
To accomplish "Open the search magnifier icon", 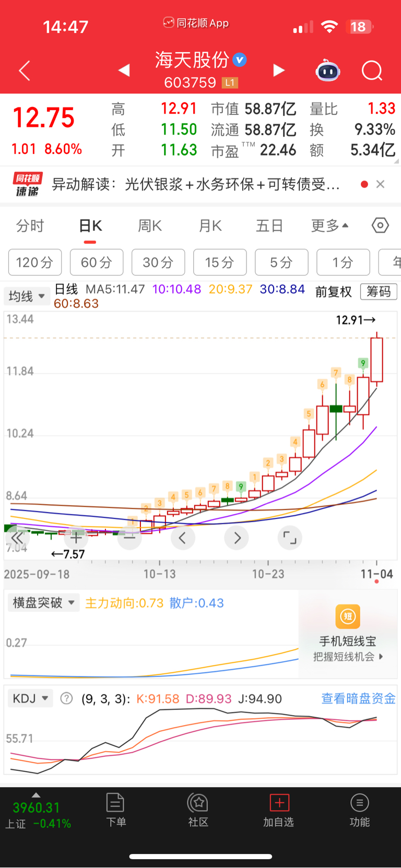I will (x=372, y=70).
